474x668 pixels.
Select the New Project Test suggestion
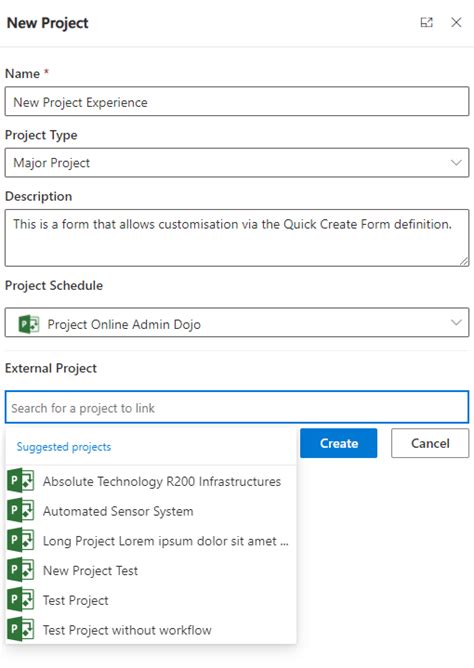click(151, 570)
